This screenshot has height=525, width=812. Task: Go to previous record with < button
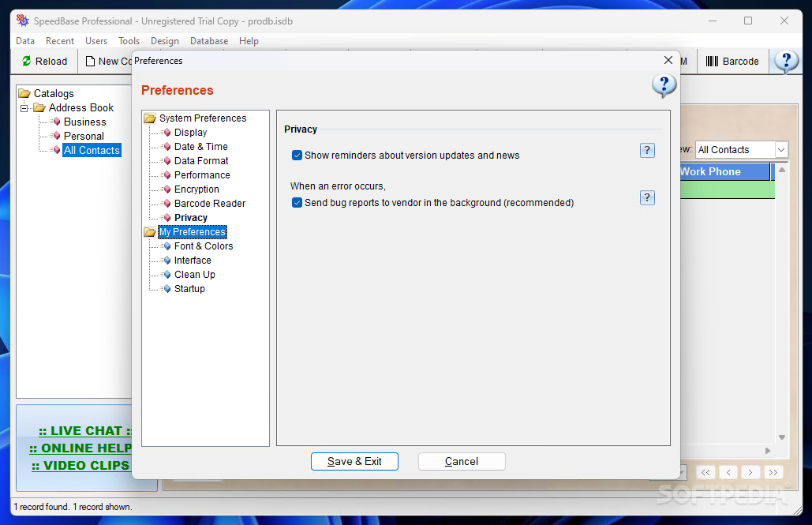coord(728,472)
